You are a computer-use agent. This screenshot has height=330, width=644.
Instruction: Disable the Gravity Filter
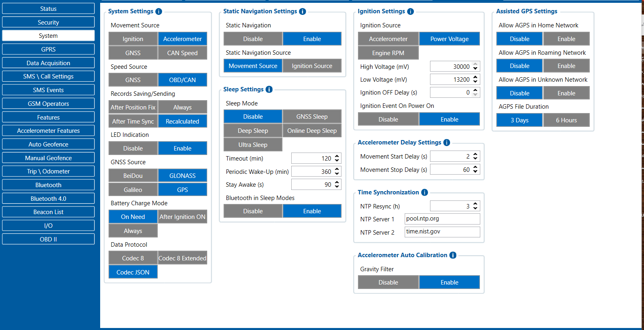pyautogui.click(x=388, y=283)
